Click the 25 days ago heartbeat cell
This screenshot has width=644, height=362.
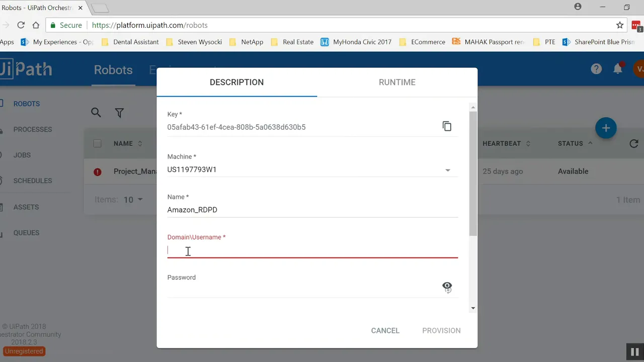pos(503,171)
